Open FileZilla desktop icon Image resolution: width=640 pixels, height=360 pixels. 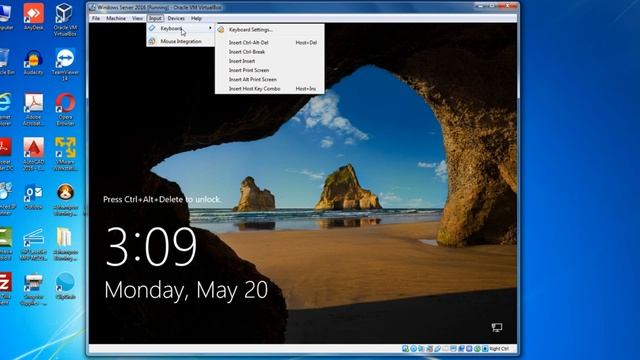[6, 289]
